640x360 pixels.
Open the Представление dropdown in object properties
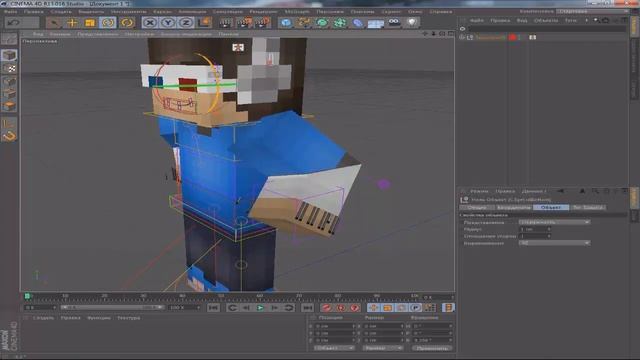(x=554, y=222)
